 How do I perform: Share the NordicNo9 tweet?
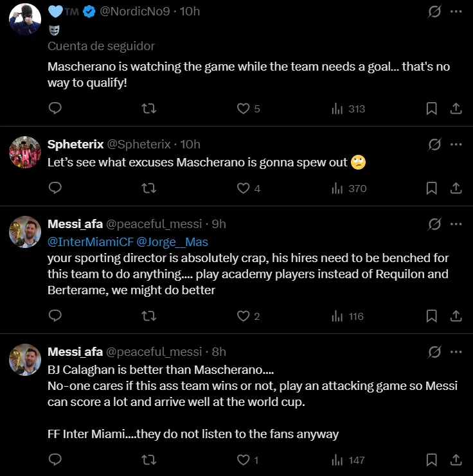point(456,109)
